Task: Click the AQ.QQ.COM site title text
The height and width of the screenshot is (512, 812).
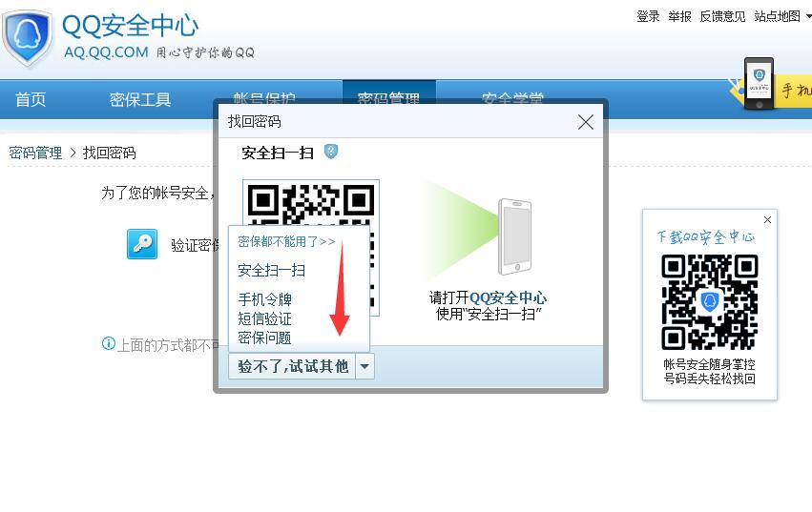Action: point(106,52)
